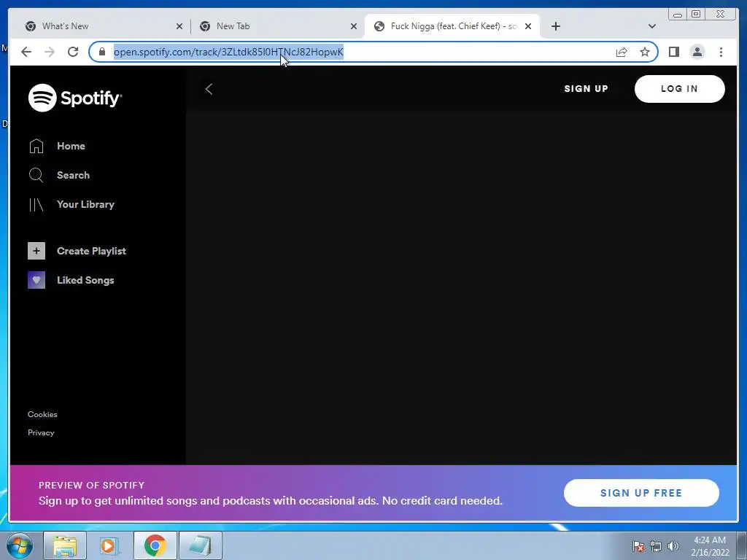The width and height of the screenshot is (747, 560).
Task: Launch Windows Media Player from taskbar
Action: [109, 545]
